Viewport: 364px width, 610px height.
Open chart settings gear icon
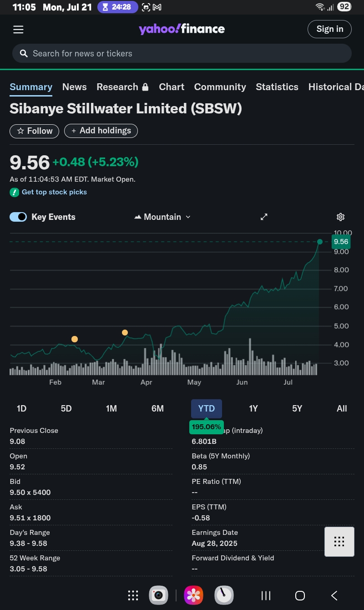click(x=340, y=217)
